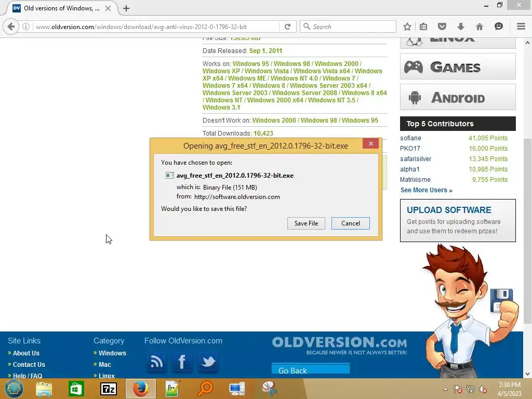Click the Go Back button
This screenshot has width=532, height=399.
point(311,368)
